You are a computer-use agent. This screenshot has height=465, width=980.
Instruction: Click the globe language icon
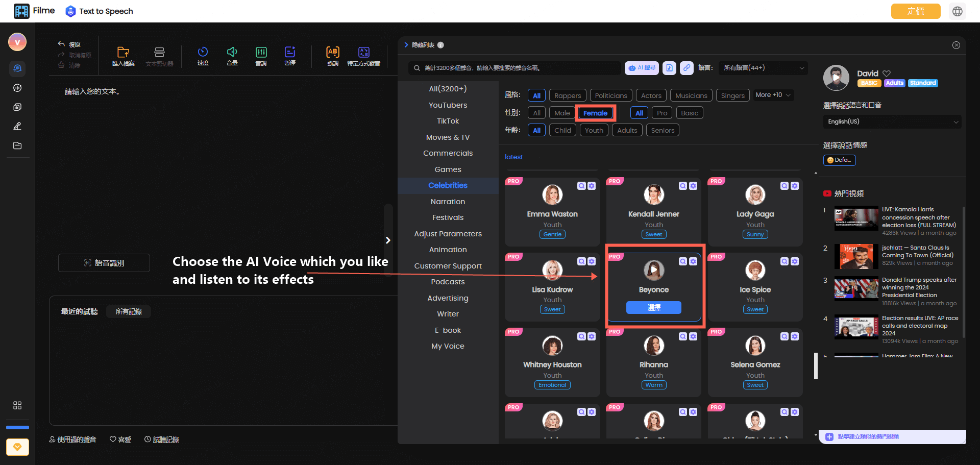click(x=958, y=11)
